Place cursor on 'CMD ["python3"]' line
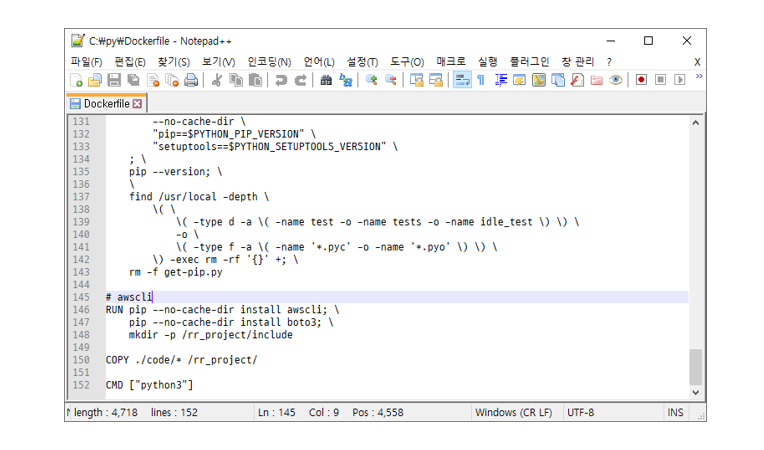Image resolution: width=764 pixels, height=450 pixels. point(150,385)
